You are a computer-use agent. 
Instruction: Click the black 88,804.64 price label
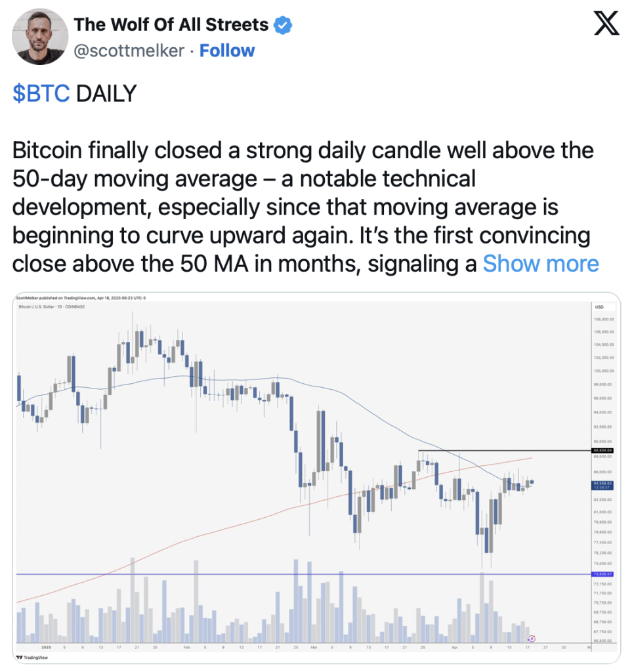pos(603,450)
